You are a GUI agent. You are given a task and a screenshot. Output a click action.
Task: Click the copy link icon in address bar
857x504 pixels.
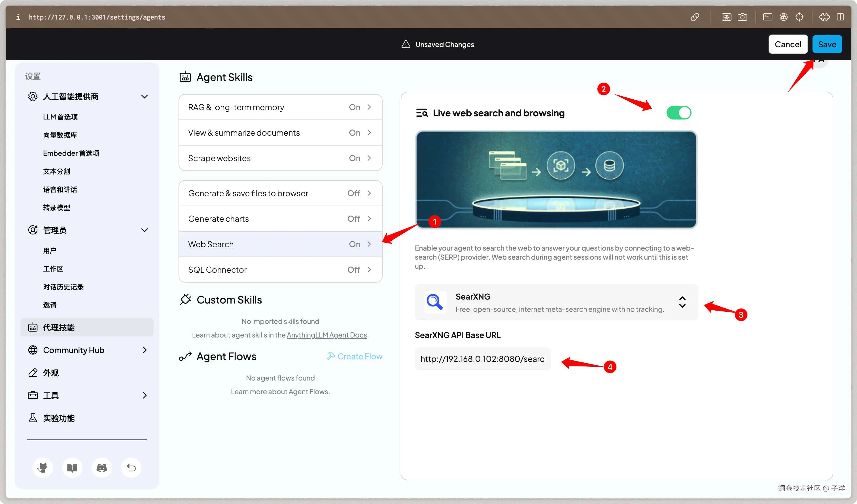[695, 17]
